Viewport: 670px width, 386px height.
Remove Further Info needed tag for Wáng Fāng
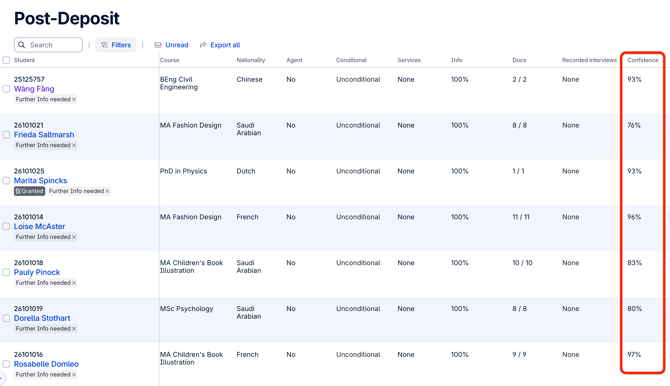pos(74,100)
